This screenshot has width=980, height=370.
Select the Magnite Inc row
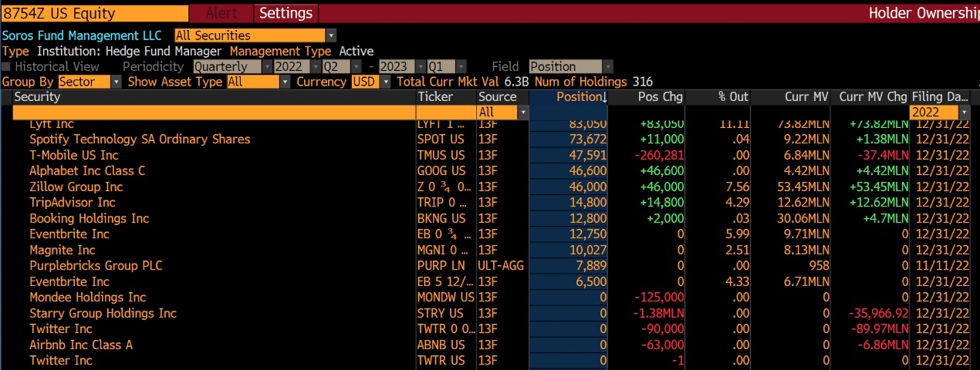[490, 250]
